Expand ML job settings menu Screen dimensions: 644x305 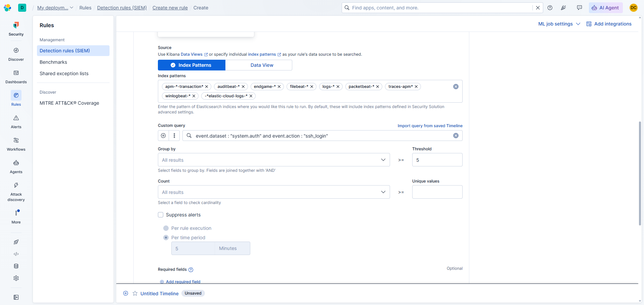pyautogui.click(x=559, y=24)
